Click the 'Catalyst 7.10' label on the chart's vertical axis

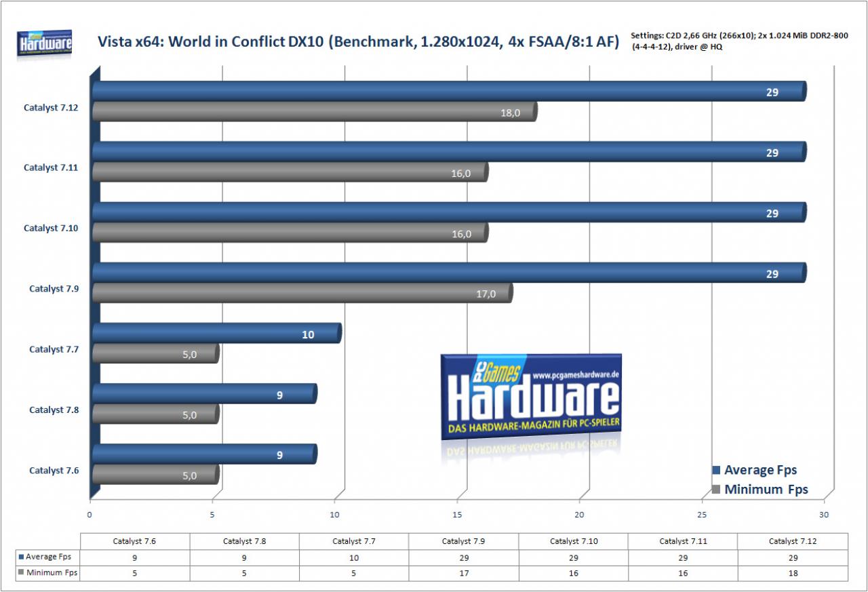click(51, 229)
